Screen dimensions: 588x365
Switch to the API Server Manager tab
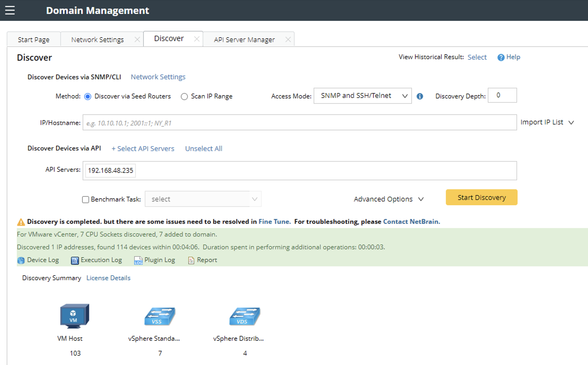(244, 40)
